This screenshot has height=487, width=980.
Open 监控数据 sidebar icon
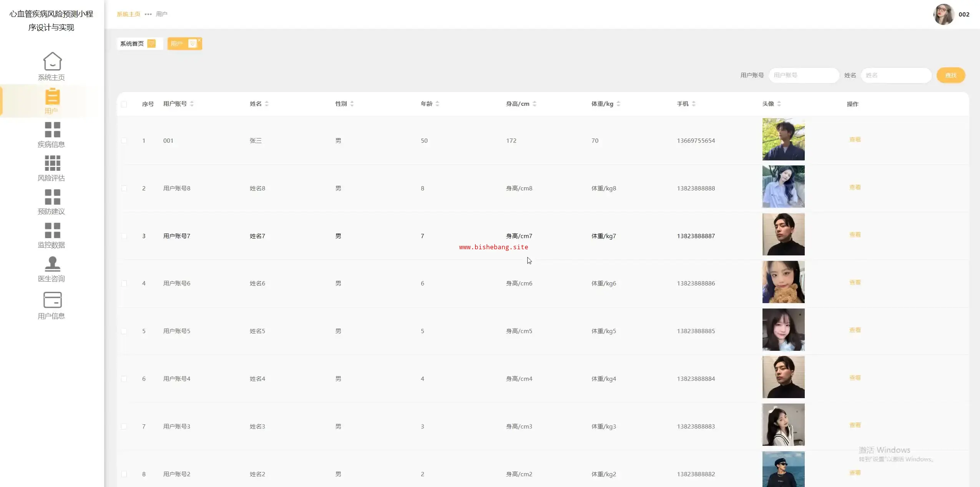click(x=52, y=230)
